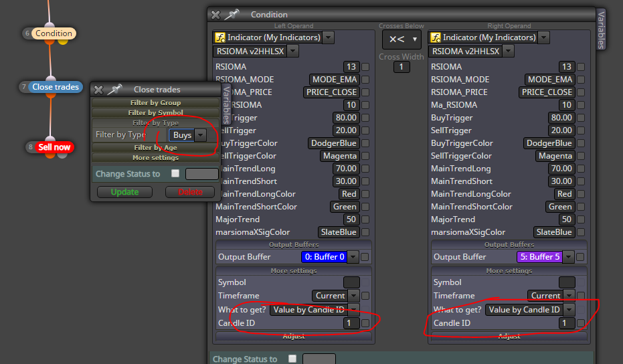Click gray output connector under Sell now node
Image resolution: width=623 pixels, height=364 pixels.
click(x=62, y=155)
